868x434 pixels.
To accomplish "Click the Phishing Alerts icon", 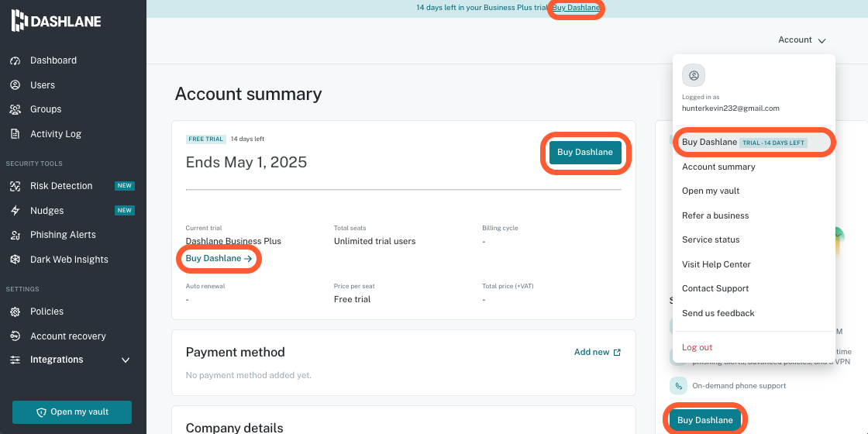I will point(15,235).
